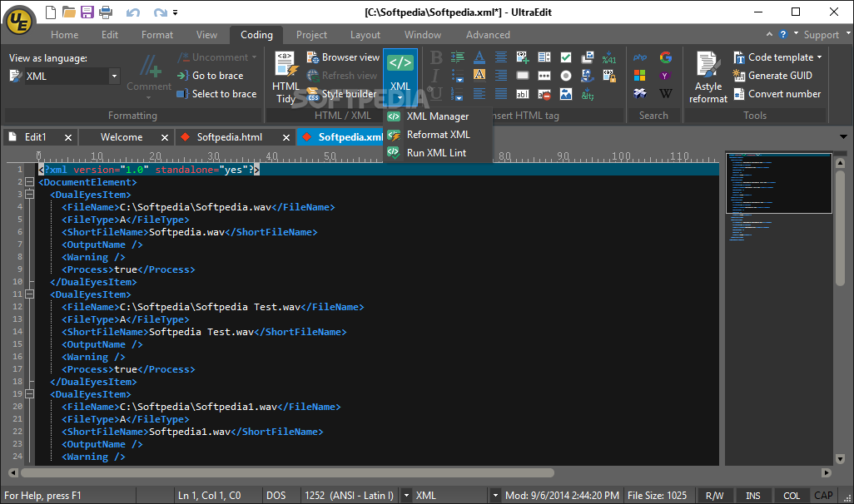
Task: Search with the Microsoft logo icon
Action: click(x=640, y=76)
